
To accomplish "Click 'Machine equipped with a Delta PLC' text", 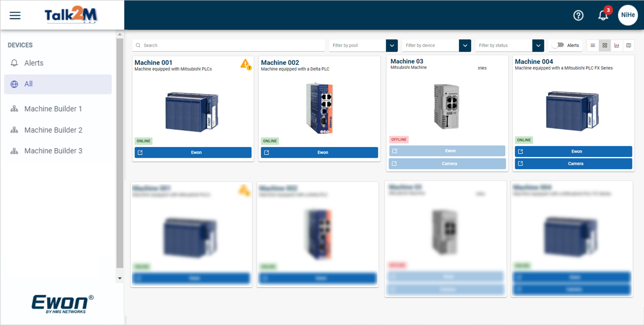I will (x=295, y=69).
